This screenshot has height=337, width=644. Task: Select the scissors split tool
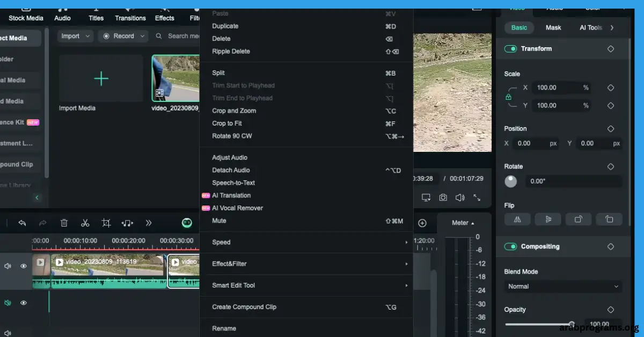click(85, 223)
